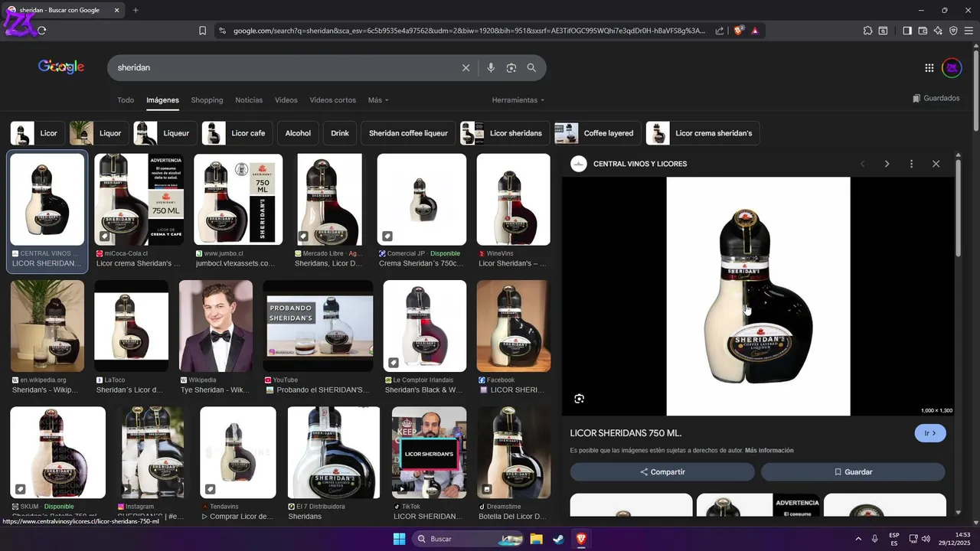Toggle the browser sidebar panel icon
The width and height of the screenshot is (980, 551).
(x=907, y=31)
